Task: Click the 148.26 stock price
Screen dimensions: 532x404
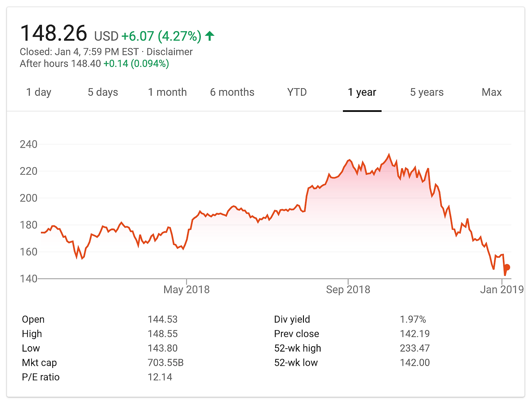Action: coord(54,33)
